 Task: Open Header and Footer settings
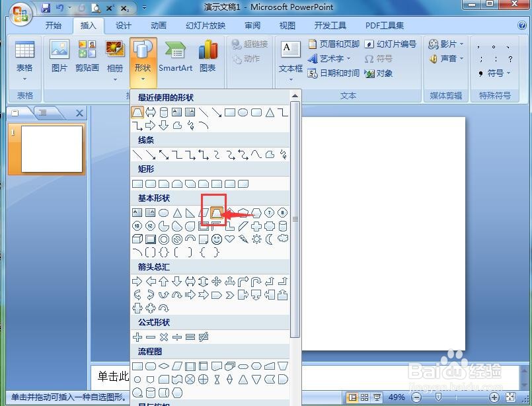click(x=336, y=44)
